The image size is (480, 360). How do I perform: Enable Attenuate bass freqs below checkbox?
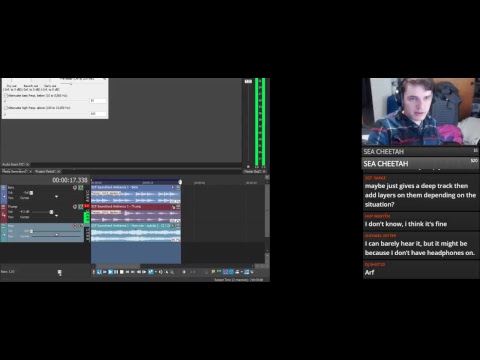point(6,96)
